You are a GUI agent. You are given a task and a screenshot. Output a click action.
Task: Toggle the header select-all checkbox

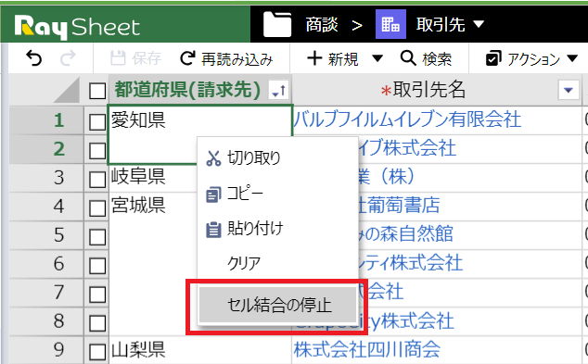click(97, 91)
